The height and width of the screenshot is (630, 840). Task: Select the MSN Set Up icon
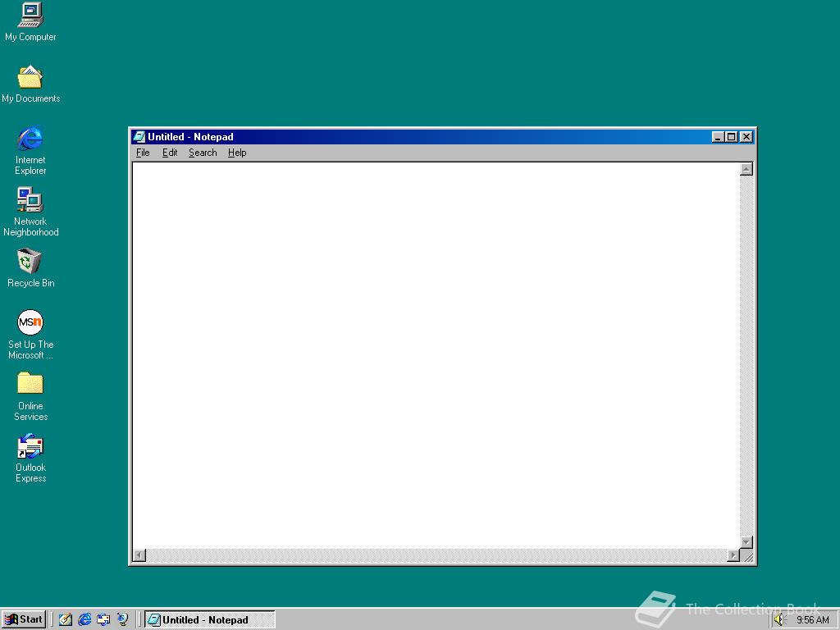coord(30,335)
